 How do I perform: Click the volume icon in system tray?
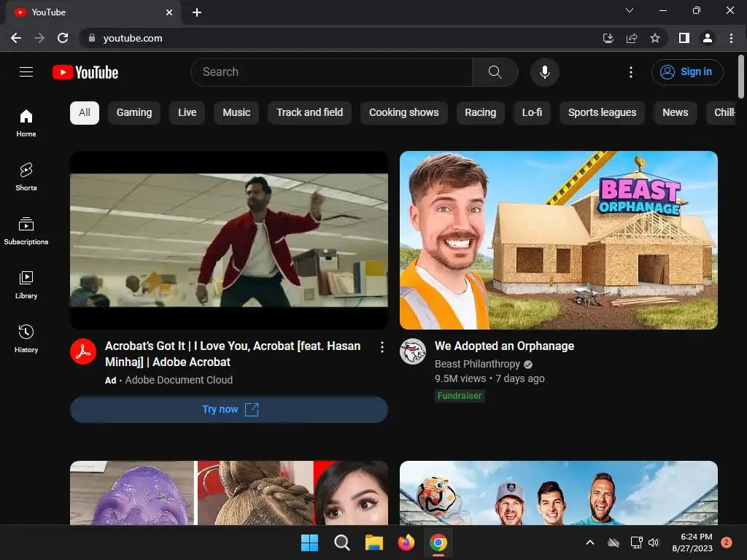tap(654, 542)
